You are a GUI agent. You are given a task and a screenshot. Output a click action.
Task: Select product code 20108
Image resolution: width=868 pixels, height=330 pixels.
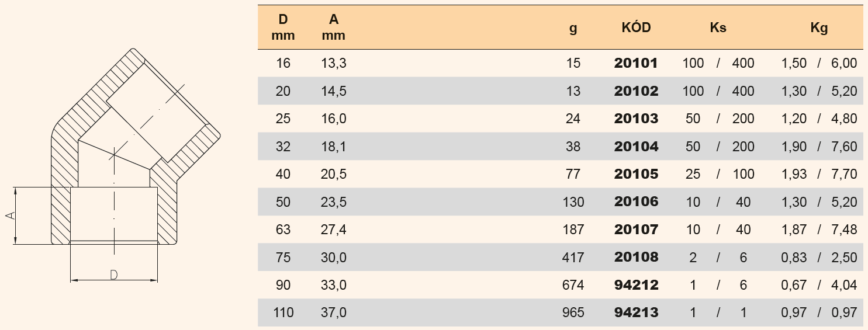tap(636, 257)
